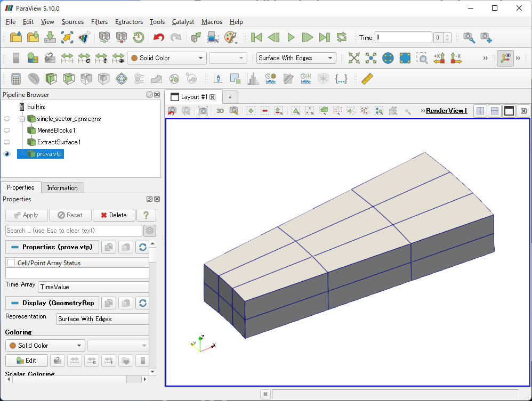This screenshot has height=401, width=532.
Task: Expand the Solid Color toolbar dropdown
Action: (x=166, y=58)
